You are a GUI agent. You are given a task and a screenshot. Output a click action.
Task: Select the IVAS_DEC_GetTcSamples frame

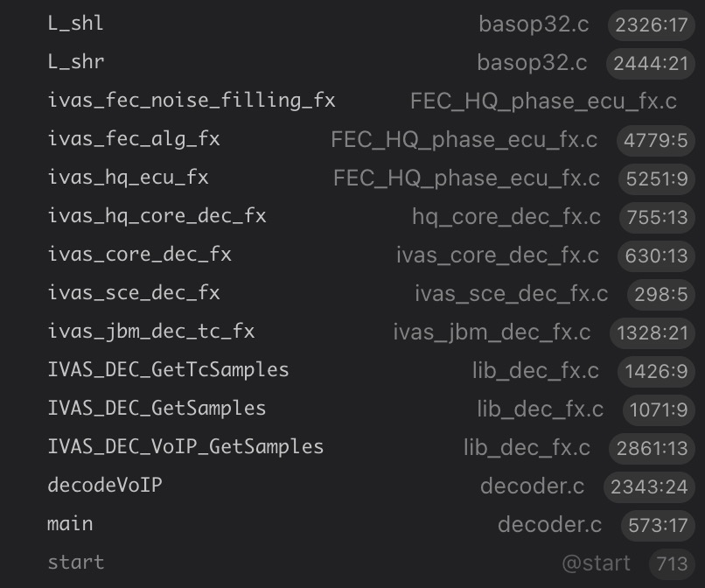(168, 370)
